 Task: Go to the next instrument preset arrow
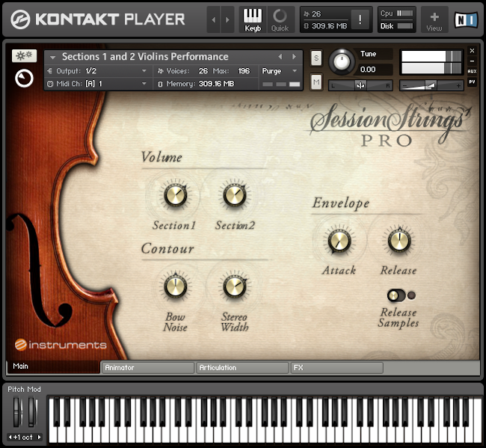[x=294, y=57]
